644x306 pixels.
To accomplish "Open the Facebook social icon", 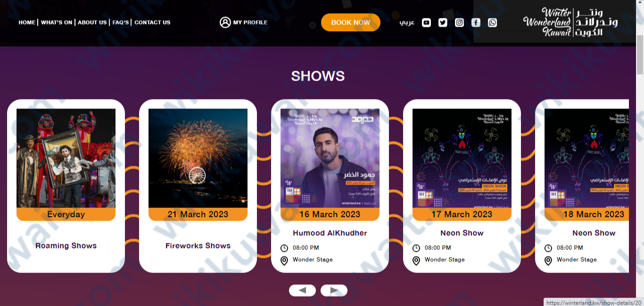I will (x=476, y=22).
